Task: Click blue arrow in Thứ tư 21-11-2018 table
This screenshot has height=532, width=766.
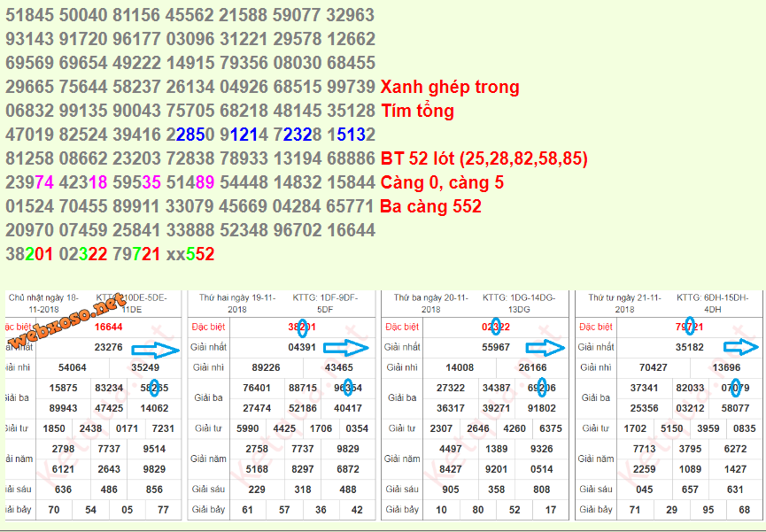Action: point(741,347)
